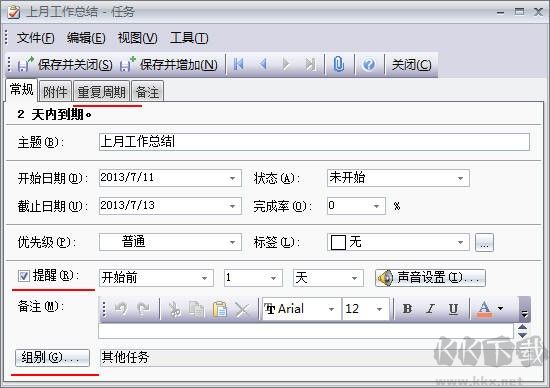Switch to the Notes (备注) tab
The height and width of the screenshot is (388, 550).
point(147,92)
